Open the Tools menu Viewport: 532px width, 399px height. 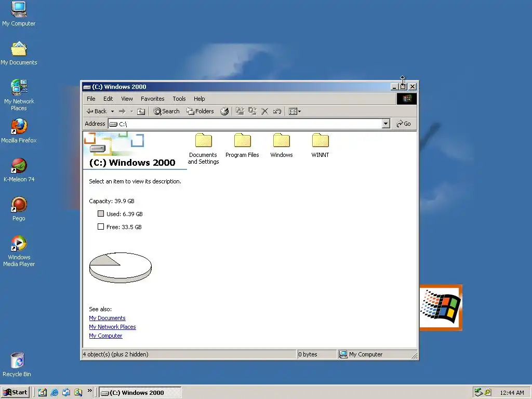(179, 99)
